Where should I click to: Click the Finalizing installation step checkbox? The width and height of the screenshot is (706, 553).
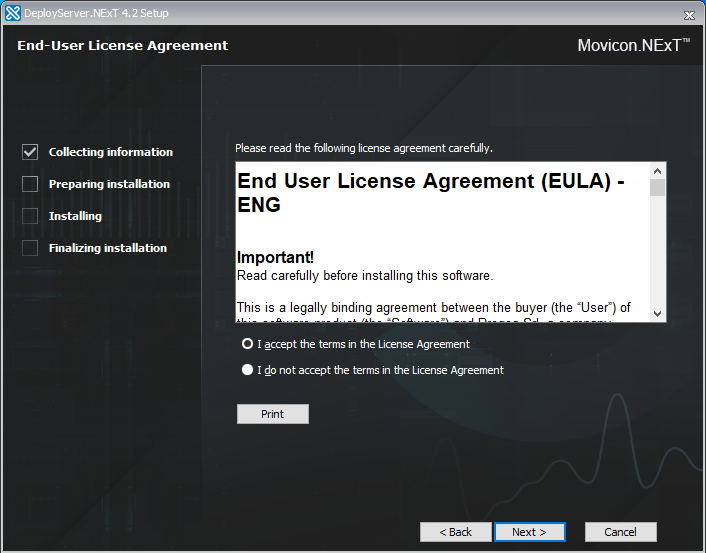coord(30,248)
